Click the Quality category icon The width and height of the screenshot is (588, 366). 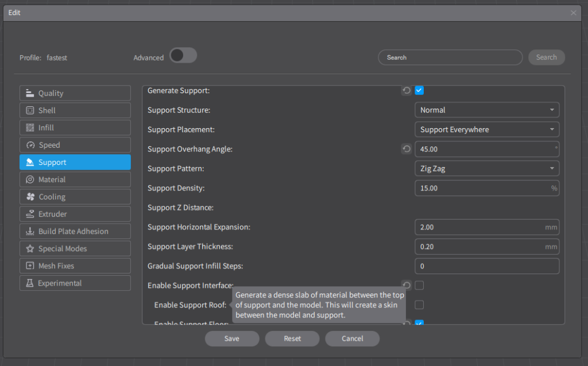(30, 93)
